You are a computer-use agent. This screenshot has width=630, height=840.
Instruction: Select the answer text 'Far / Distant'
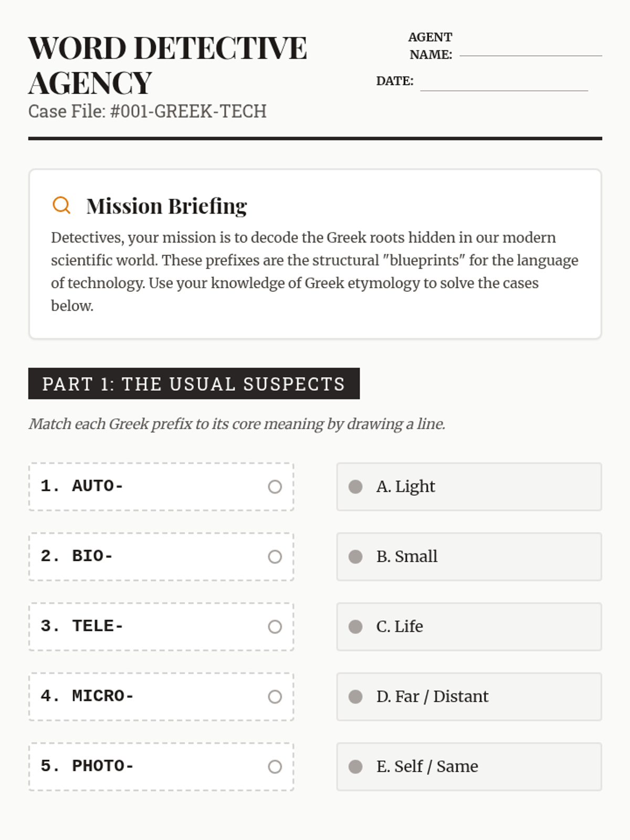coord(442,697)
